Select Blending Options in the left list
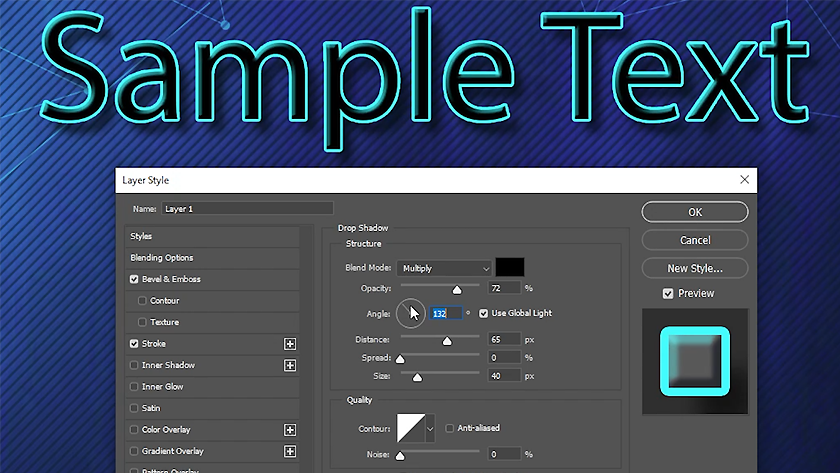Image resolution: width=840 pixels, height=473 pixels. point(162,258)
